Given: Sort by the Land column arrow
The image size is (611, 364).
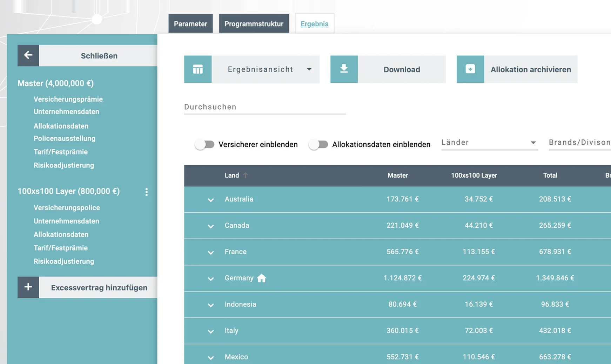Looking at the screenshot, I should click(x=246, y=175).
